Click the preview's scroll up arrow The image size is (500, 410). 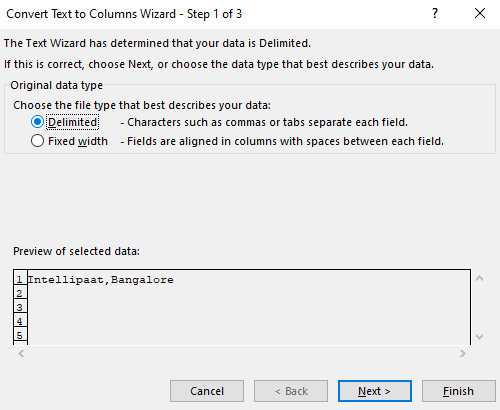pyautogui.click(x=479, y=278)
